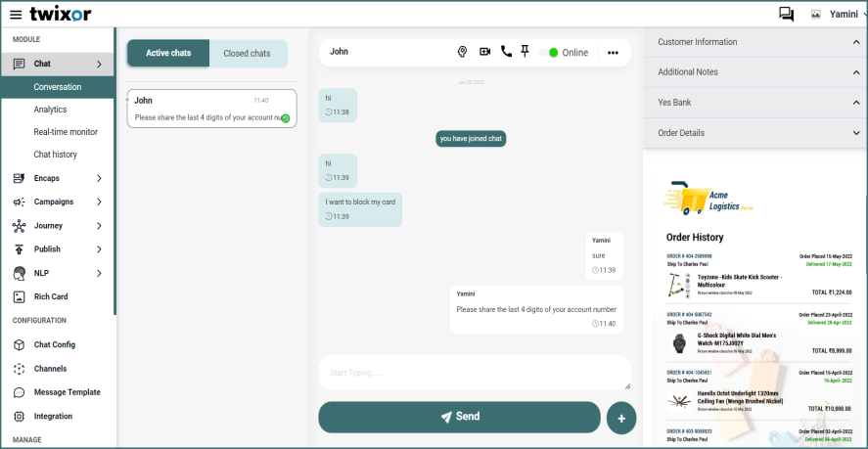Pin the conversation with John
The width and height of the screenshot is (868, 449).
[x=525, y=52]
